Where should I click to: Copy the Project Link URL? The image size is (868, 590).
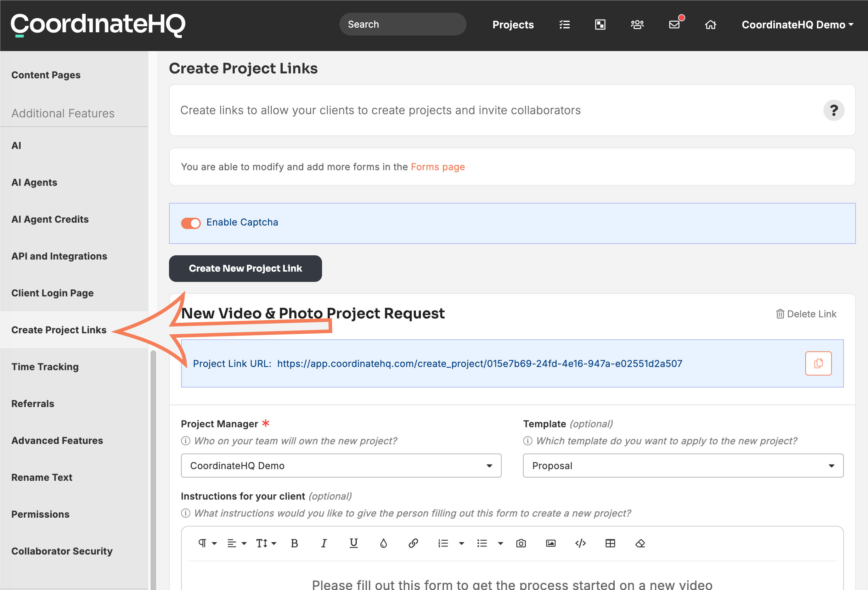pyautogui.click(x=818, y=363)
